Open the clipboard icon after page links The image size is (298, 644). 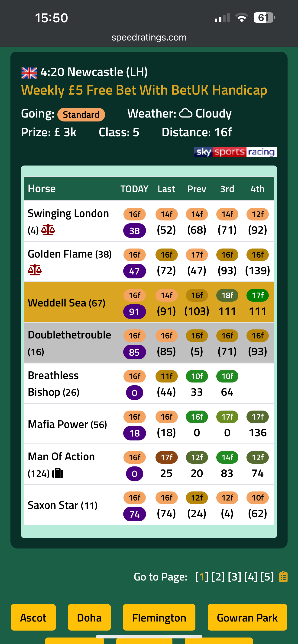coord(283,577)
